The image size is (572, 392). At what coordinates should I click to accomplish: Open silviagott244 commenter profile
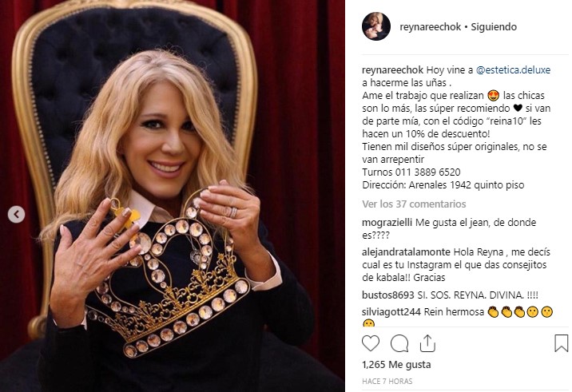coord(391,312)
